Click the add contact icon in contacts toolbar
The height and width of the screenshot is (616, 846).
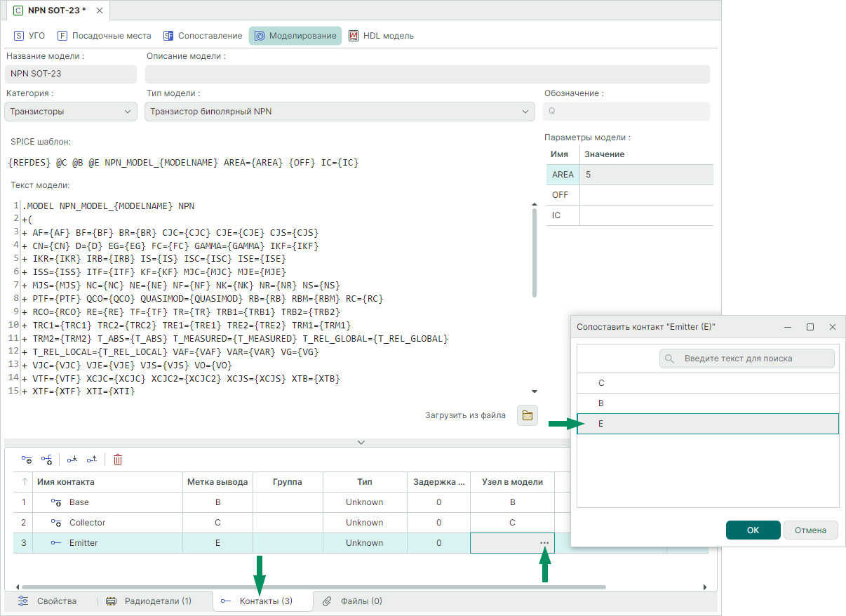(27, 460)
